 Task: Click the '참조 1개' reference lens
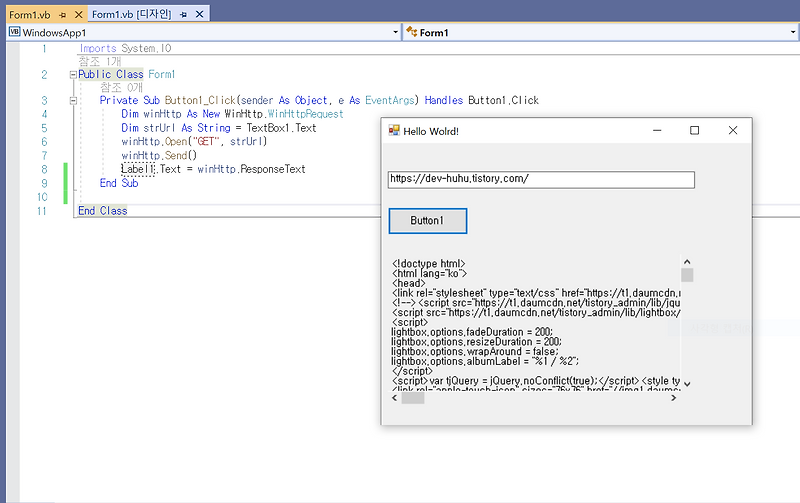[x=100, y=62]
